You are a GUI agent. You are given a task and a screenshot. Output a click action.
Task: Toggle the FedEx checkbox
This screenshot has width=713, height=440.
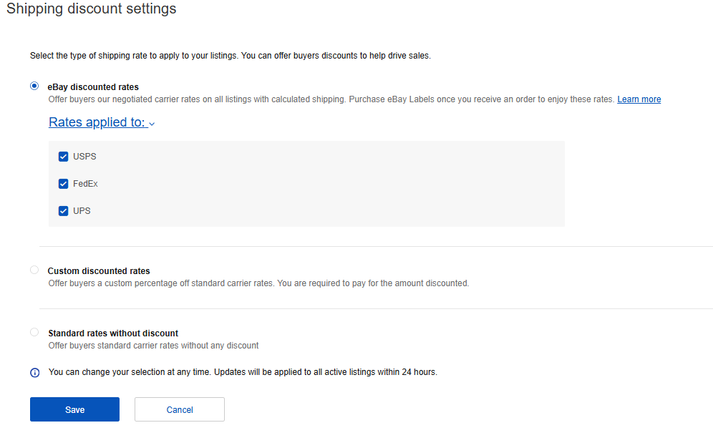click(x=64, y=184)
